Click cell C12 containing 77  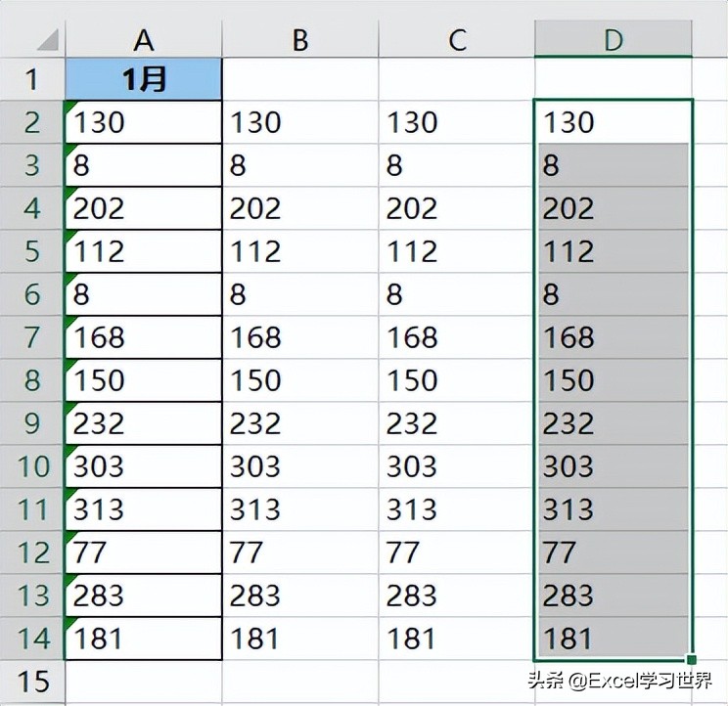[457, 552]
